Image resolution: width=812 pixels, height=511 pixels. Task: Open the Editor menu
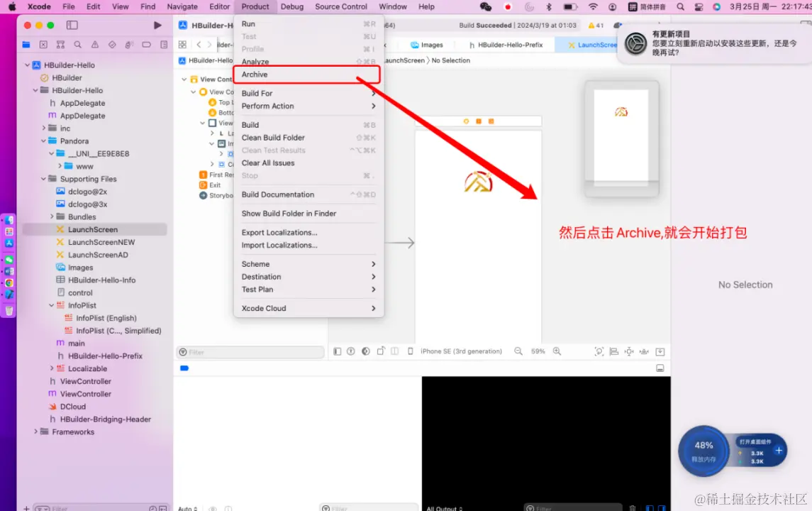coord(220,6)
